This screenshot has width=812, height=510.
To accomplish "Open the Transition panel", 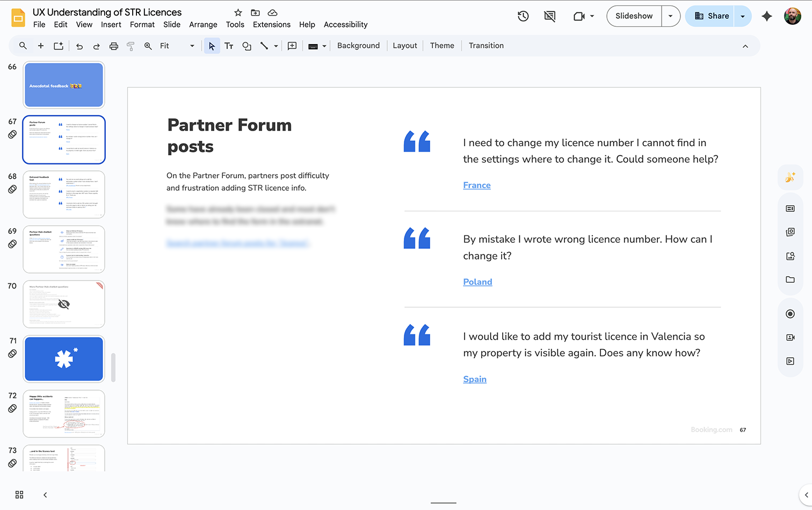I will [485, 45].
